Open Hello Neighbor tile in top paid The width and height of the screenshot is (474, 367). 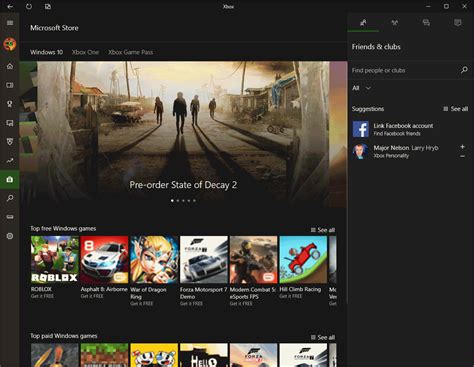click(204, 355)
